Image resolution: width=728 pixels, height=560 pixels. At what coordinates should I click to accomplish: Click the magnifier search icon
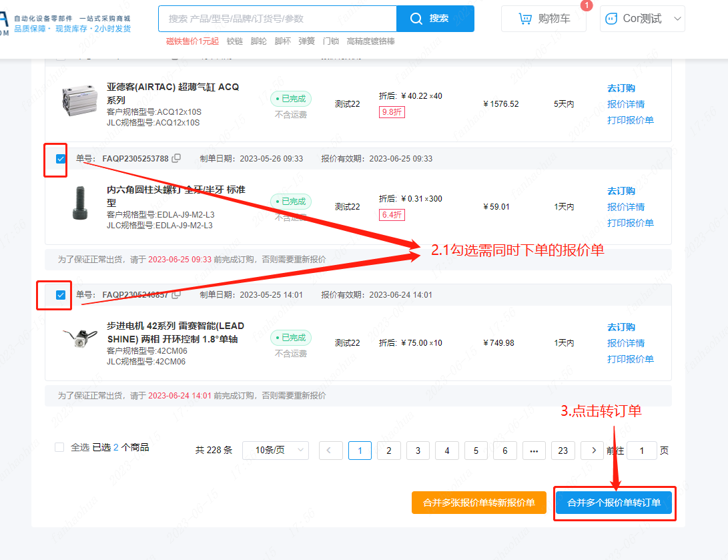point(416,19)
